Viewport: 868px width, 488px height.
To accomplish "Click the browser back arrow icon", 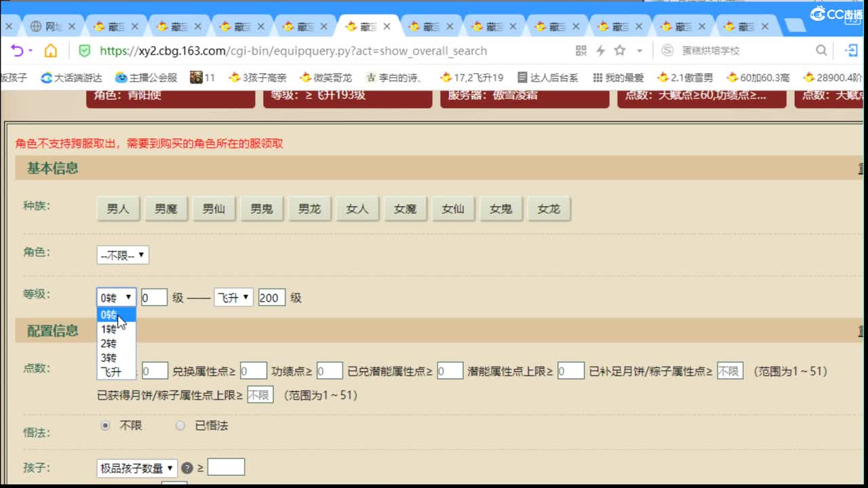I will (x=16, y=51).
